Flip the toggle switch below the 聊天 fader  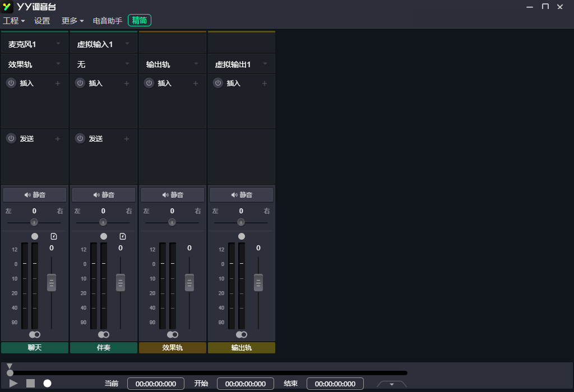click(x=34, y=334)
